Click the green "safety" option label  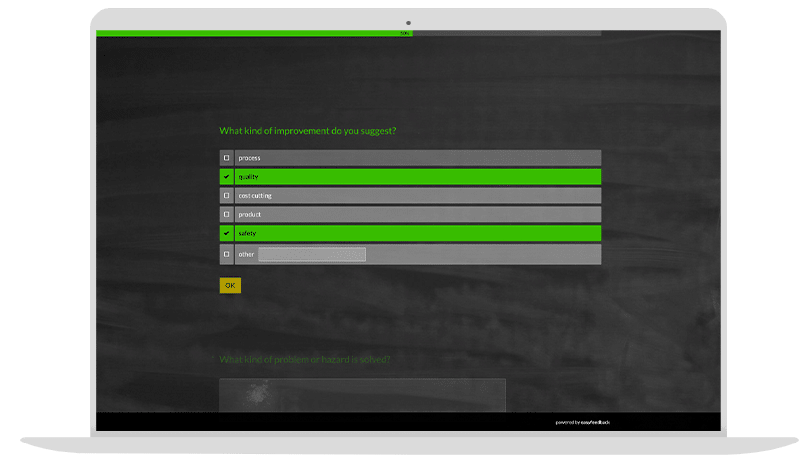pyautogui.click(x=248, y=234)
